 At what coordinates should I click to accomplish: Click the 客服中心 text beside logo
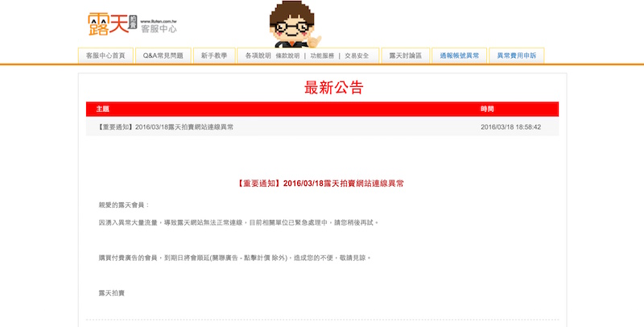point(159,29)
